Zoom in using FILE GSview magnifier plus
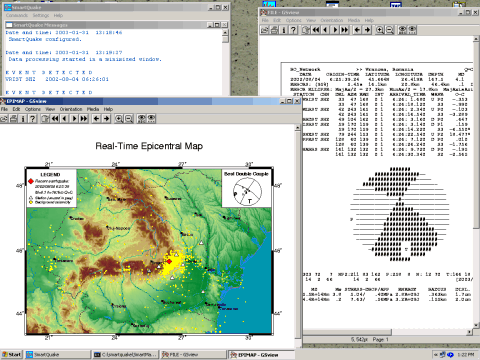Screen dimensions: 480x360 point(380,30)
